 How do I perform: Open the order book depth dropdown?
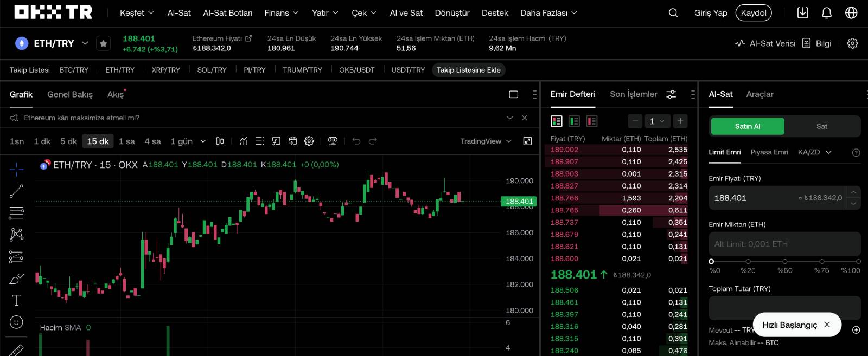click(x=657, y=121)
